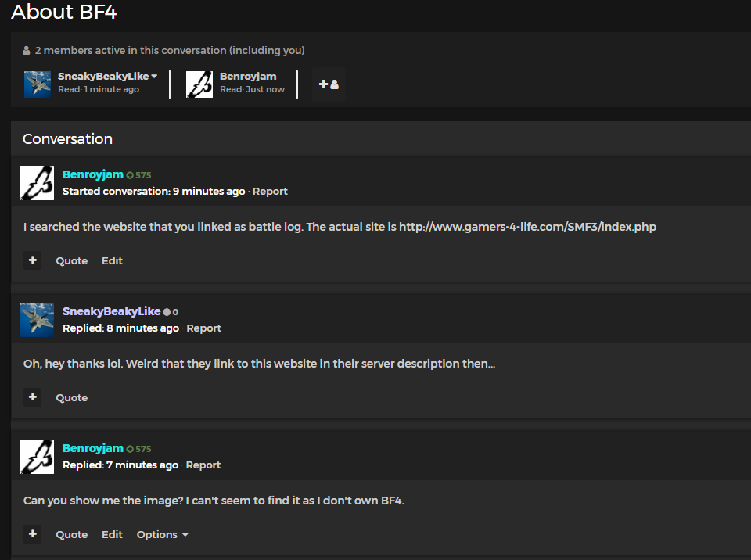The image size is (751, 560).
Task: Click plus icon under last Benroyjam message
Action: tap(32, 534)
